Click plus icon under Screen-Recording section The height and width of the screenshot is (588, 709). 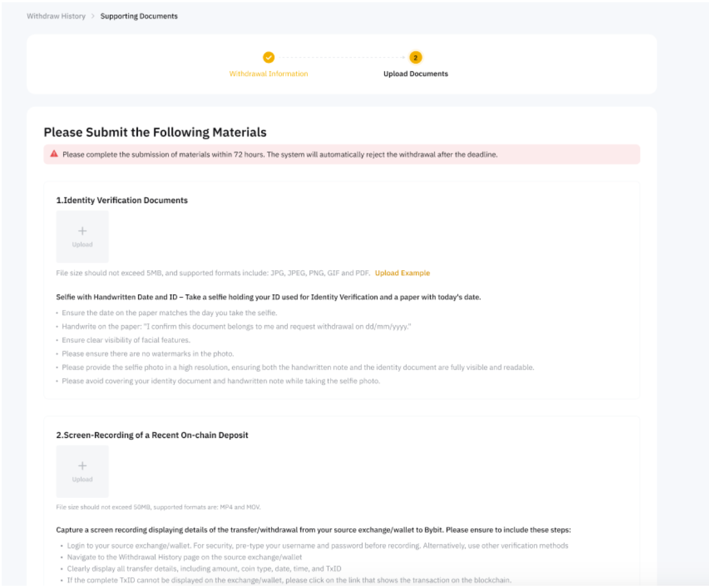(83, 466)
